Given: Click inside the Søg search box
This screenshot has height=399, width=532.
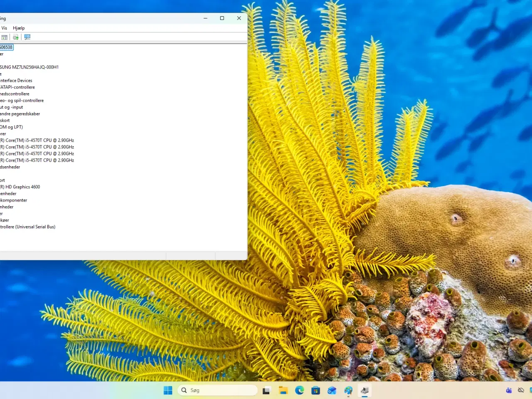Looking at the screenshot, I should pos(216,390).
